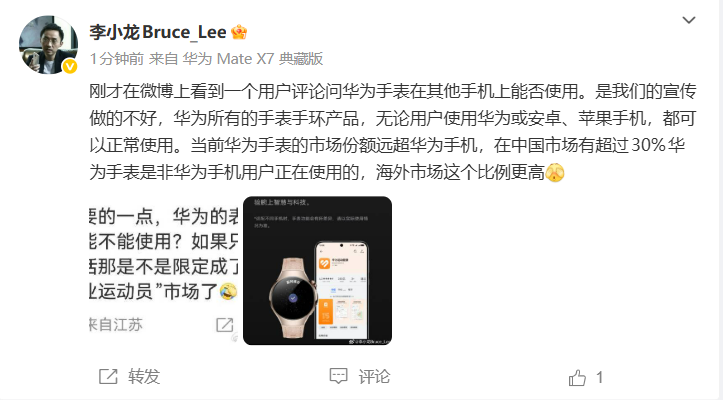Image resolution: width=723 pixels, height=400 pixels.
Task: Toggle the thumbs-up like icon
Action: [577, 377]
